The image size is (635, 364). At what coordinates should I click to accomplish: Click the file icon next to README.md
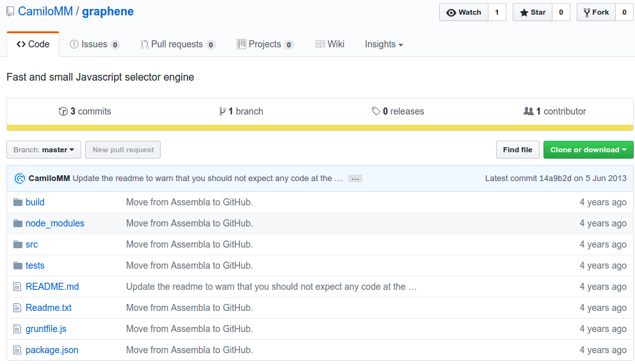point(17,287)
